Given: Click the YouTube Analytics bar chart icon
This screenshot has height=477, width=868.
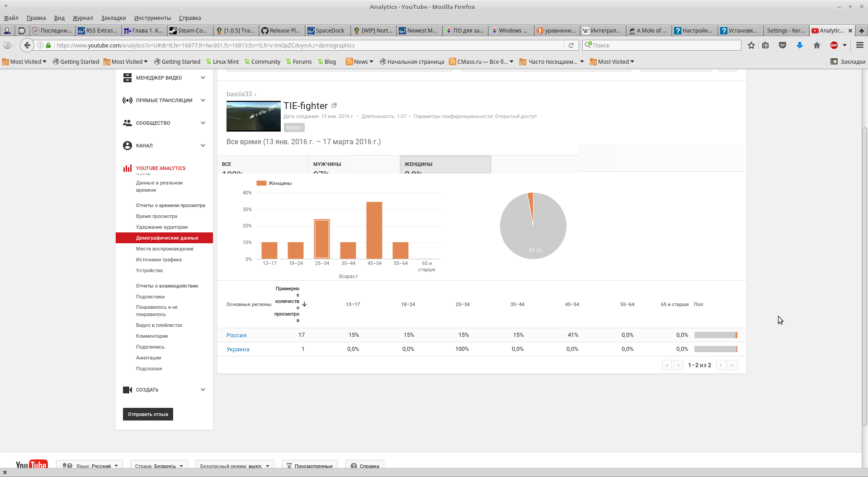Looking at the screenshot, I should click(x=127, y=168).
